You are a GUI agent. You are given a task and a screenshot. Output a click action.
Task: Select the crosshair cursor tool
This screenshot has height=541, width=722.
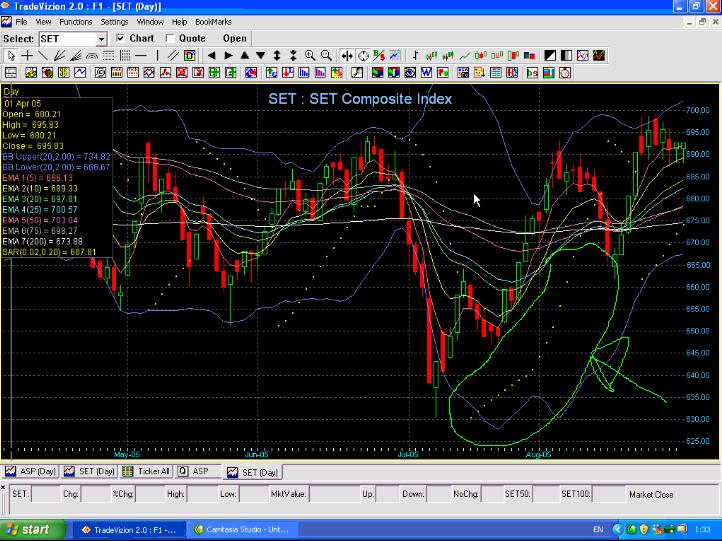pos(28,56)
